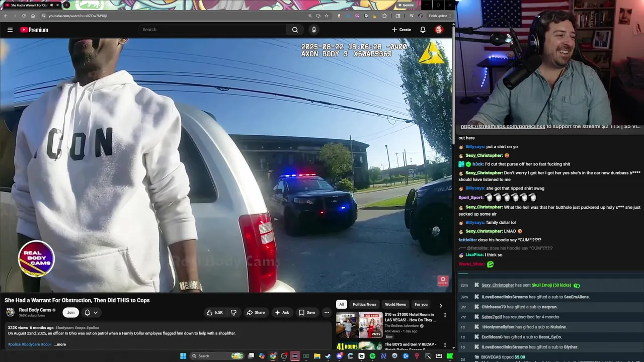Select the For you chip

click(421, 304)
